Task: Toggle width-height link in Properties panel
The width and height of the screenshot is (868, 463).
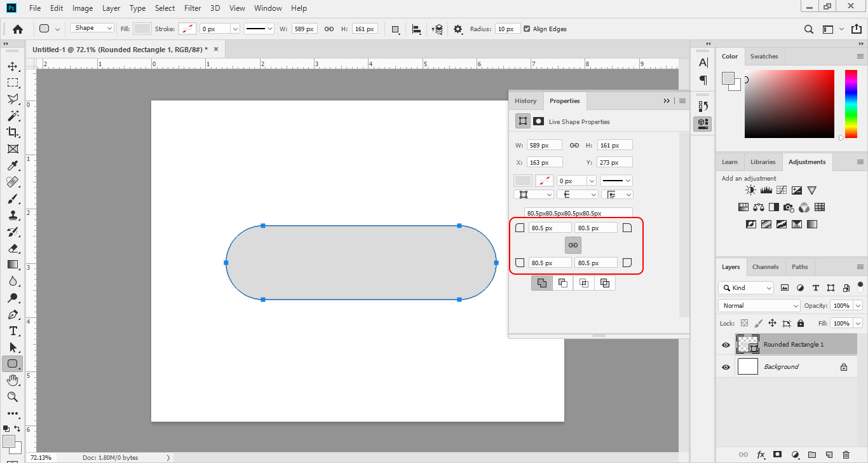Action: tap(574, 145)
